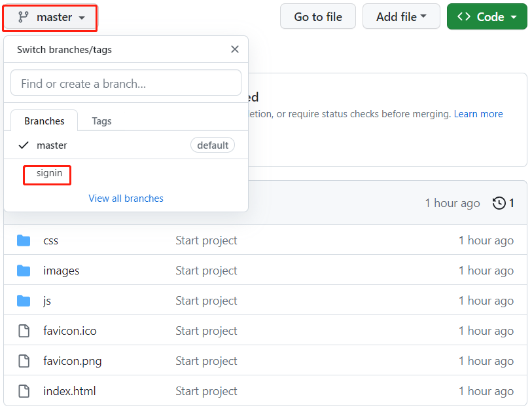
Task: Open Start project commit for index.html
Action: click(x=206, y=391)
